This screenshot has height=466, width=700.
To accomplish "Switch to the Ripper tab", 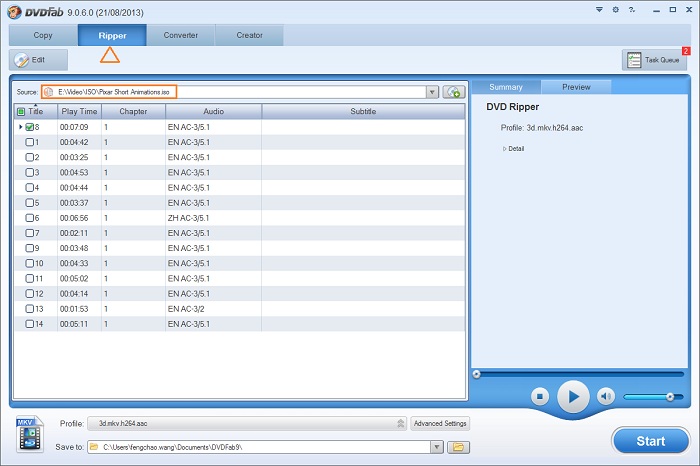I will [x=112, y=35].
